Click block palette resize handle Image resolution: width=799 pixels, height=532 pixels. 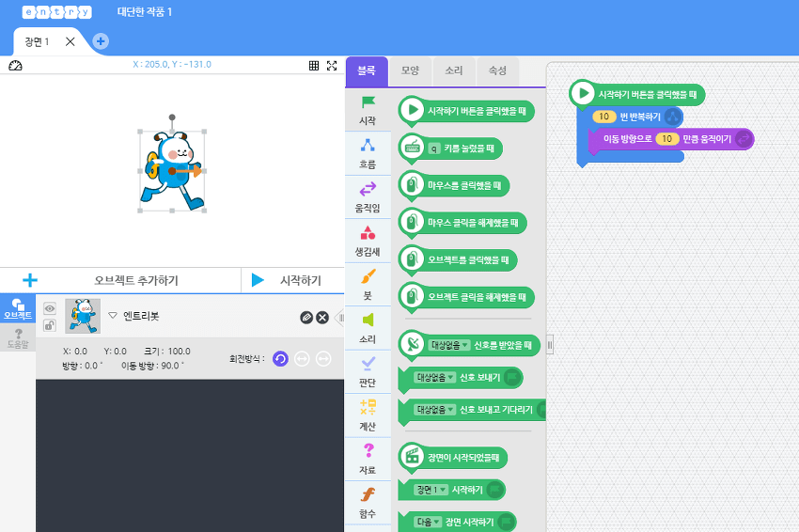click(x=549, y=345)
